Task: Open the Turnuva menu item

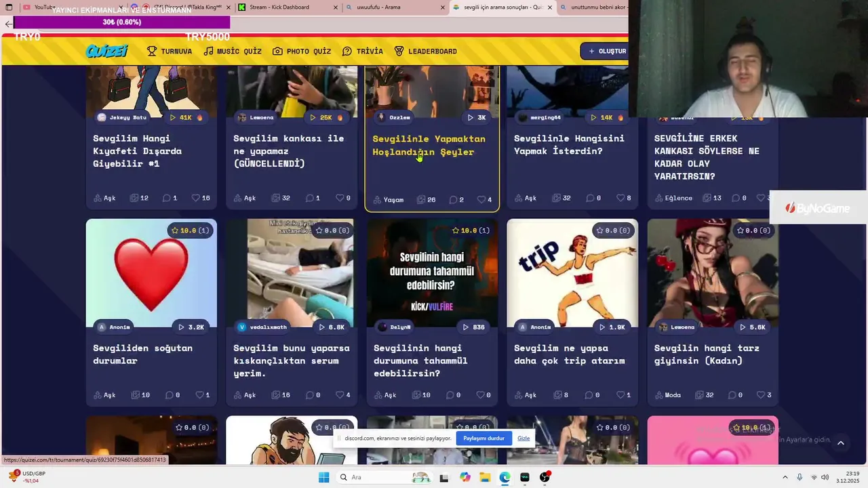Action: (x=170, y=51)
